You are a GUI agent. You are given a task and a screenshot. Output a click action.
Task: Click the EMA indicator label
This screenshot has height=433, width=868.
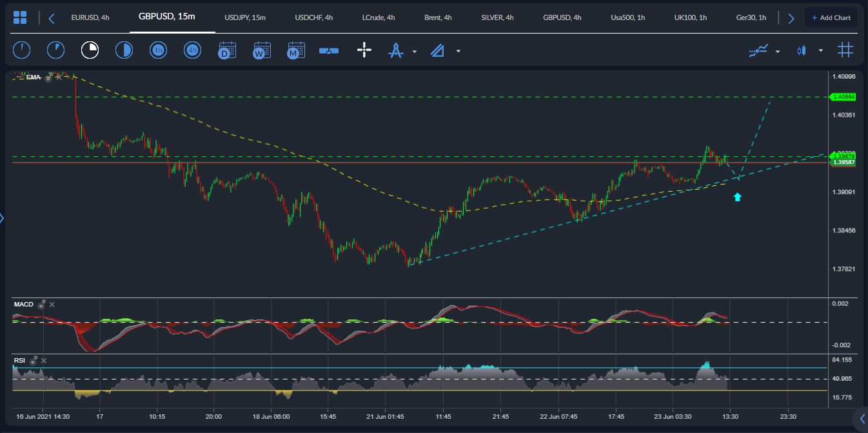[x=34, y=77]
